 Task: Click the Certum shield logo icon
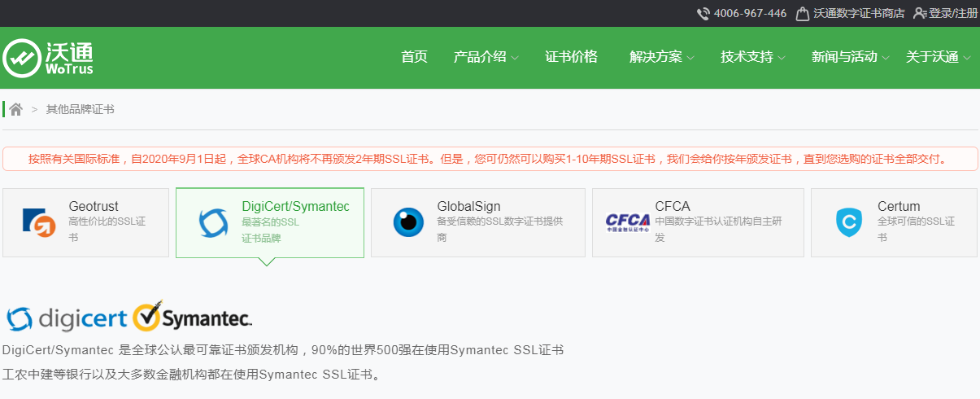click(848, 221)
